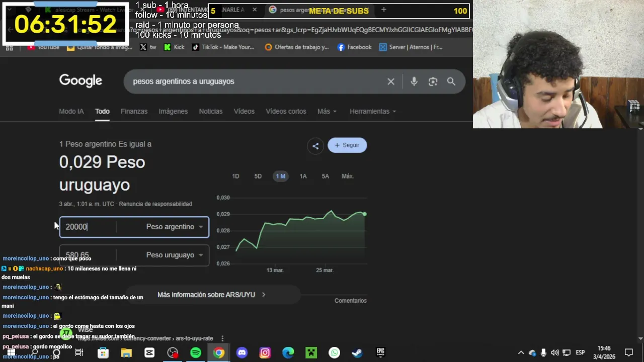
Task: Open Google Lens image search
Action: tap(433, 81)
